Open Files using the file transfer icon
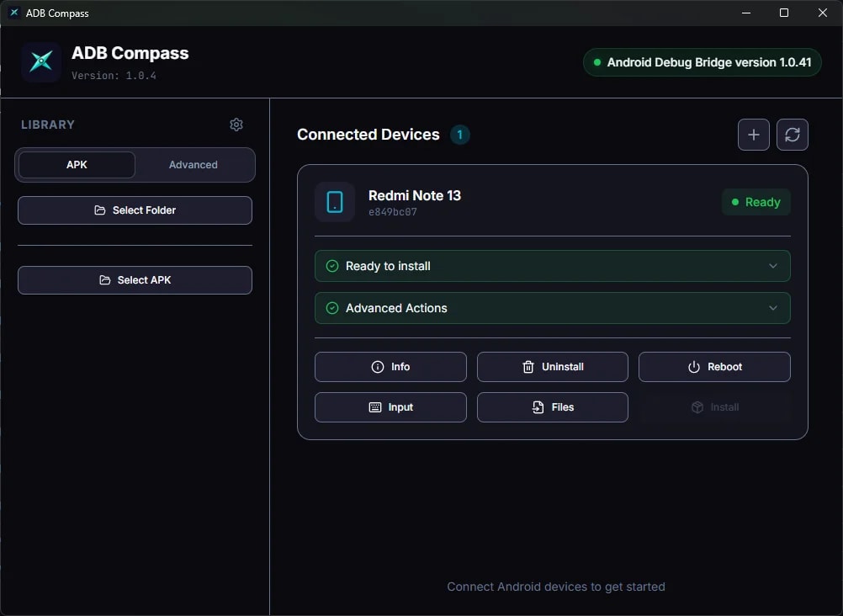Image resolution: width=843 pixels, height=616 pixels. pos(538,406)
